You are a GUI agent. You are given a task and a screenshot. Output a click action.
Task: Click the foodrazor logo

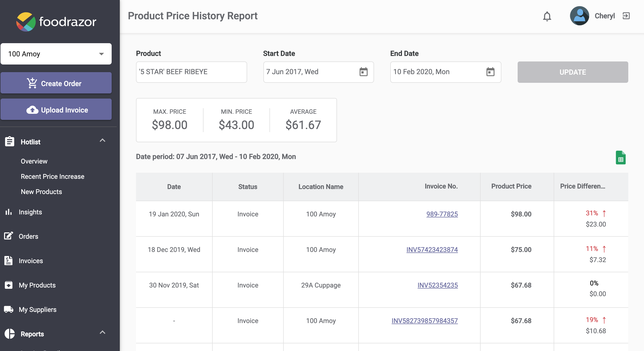pyautogui.click(x=56, y=22)
